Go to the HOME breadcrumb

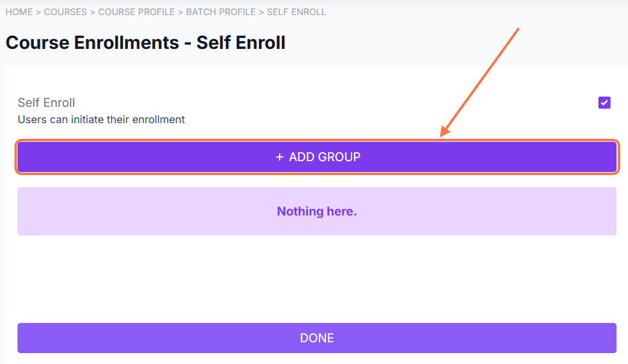pyautogui.click(x=19, y=12)
